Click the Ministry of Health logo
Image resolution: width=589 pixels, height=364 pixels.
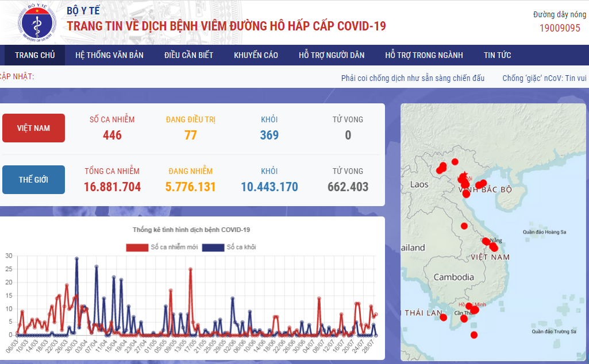(x=35, y=23)
